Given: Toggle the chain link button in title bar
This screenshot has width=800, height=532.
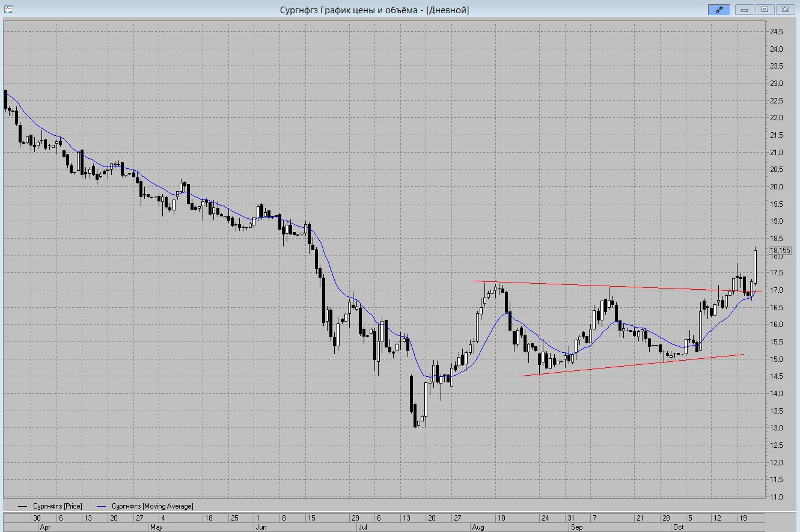Looking at the screenshot, I should pos(719,10).
